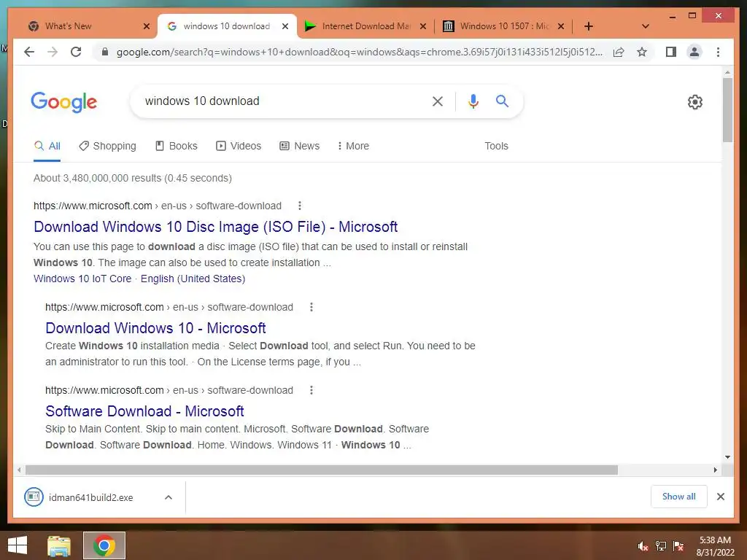Image resolution: width=747 pixels, height=560 pixels.
Task: Click the muted volume tray icon
Action: point(643,546)
